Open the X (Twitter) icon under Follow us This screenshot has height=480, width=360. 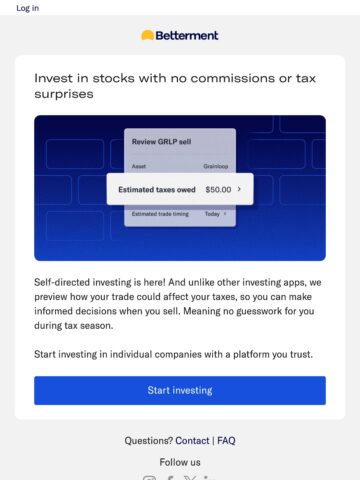pyautogui.click(x=190, y=478)
